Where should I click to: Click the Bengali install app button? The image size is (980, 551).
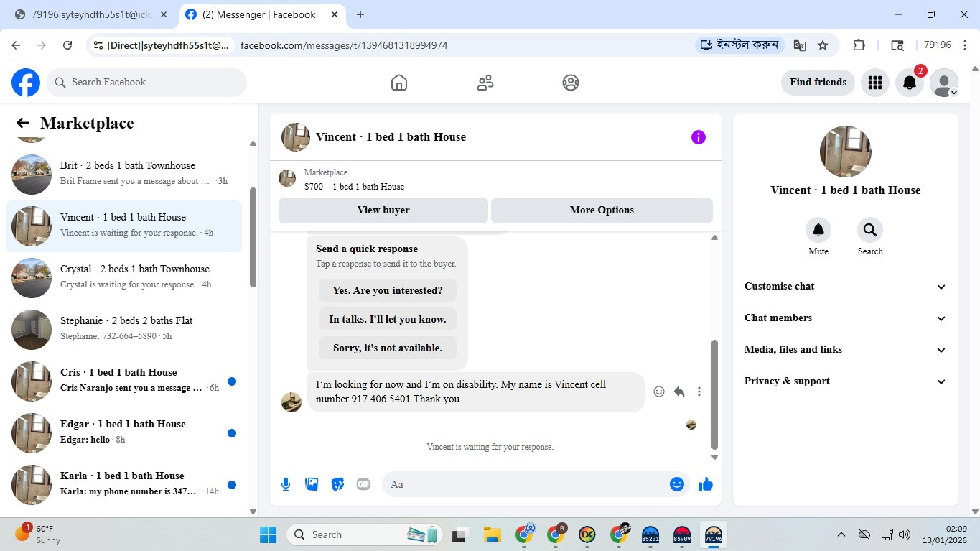(x=740, y=45)
